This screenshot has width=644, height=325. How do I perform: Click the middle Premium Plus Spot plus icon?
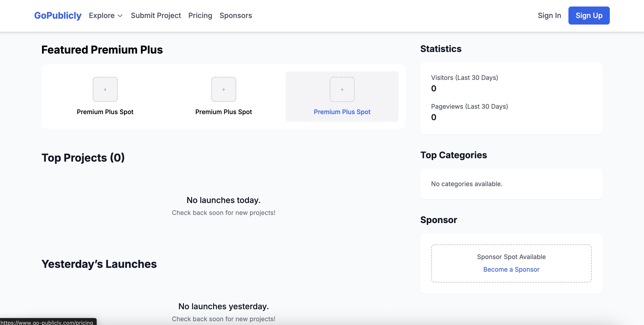224,89
